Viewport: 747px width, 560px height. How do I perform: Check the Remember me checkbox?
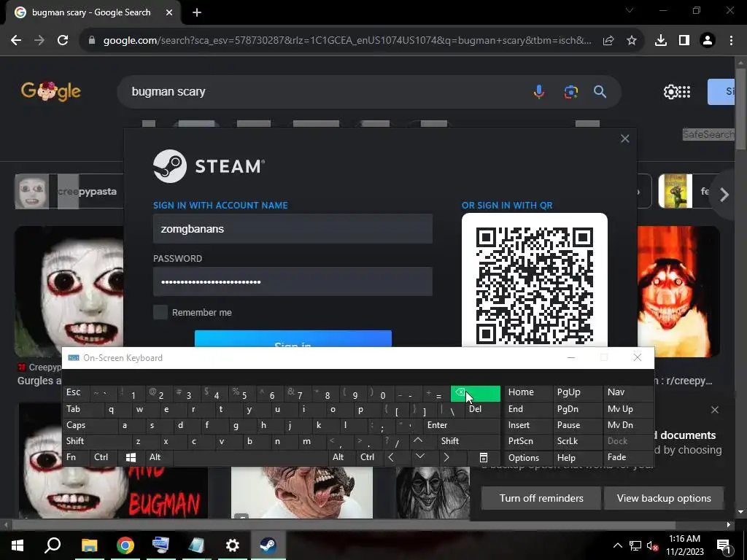[x=160, y=312]
